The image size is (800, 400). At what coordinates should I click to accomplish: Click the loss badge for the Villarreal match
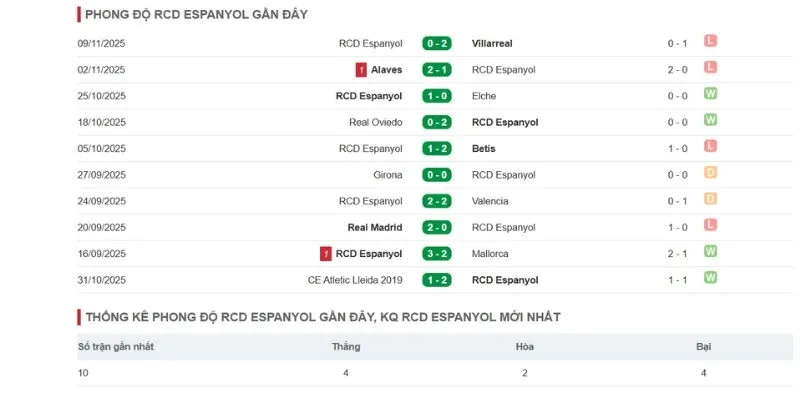(711, 42)
